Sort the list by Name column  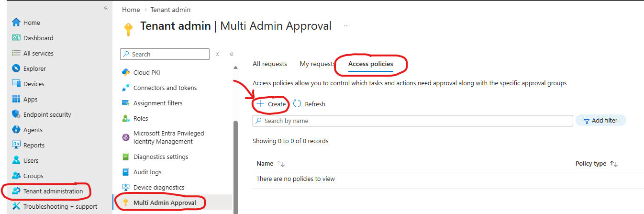pos(281,164)
